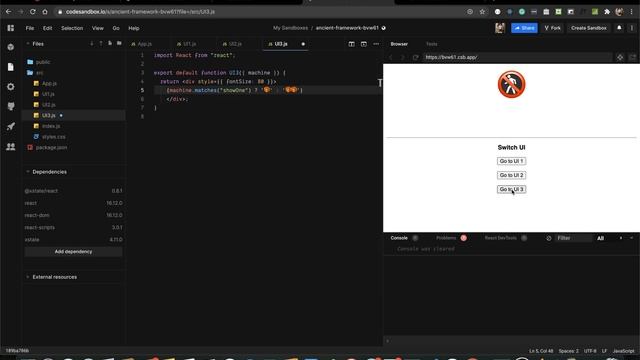The image size is (640, 360).
Task: Click the new folder icon in Files header
Action: click(x=119, y=43)
